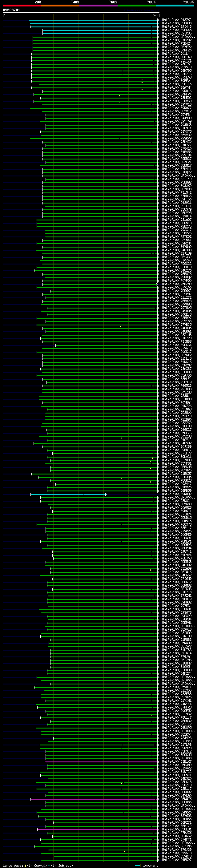Viewport: 197px width, 868px height.
Task: Click the cyan alignment bar for UniRef100_P42762
Action: click(94, 20)
